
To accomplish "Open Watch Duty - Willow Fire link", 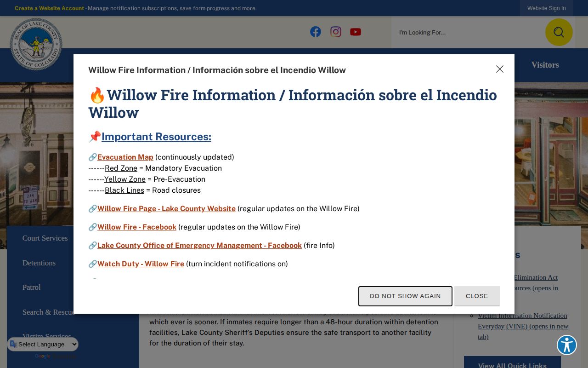I will click(x=141, y=264).
